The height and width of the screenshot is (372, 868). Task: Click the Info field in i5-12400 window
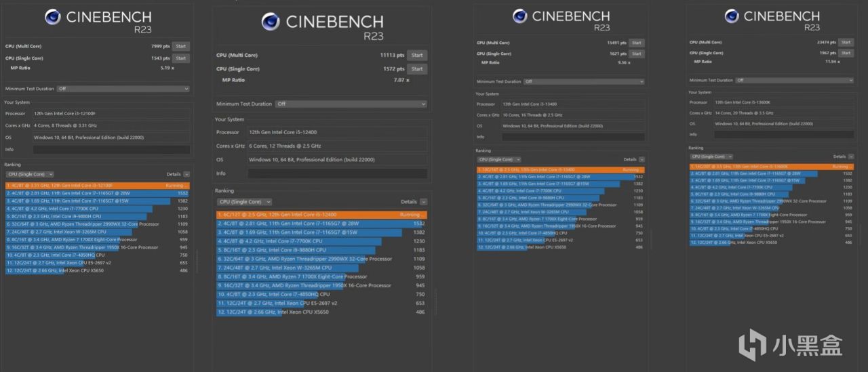coord(338,173)
